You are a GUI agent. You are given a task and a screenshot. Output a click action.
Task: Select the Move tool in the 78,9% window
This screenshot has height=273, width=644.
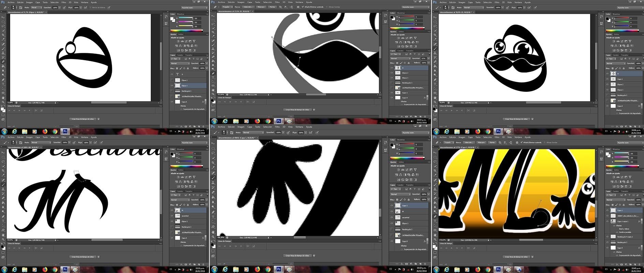435,17
